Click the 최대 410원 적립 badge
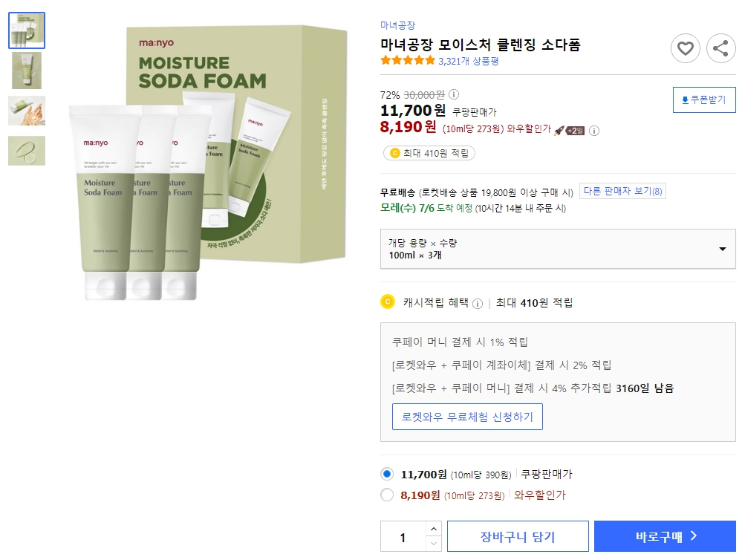Screen dimensions: 742x560 [429, 152]
